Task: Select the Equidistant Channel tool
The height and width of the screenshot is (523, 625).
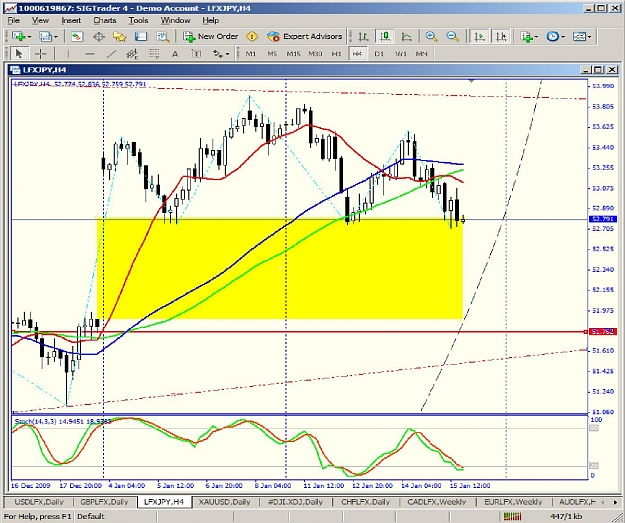Action: (132, 53)
